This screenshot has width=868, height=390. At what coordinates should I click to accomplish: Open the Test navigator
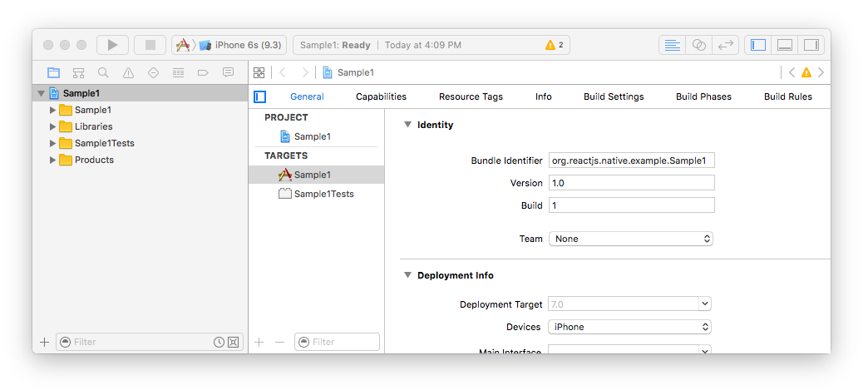pyautogui.click(x=153, y=72)
